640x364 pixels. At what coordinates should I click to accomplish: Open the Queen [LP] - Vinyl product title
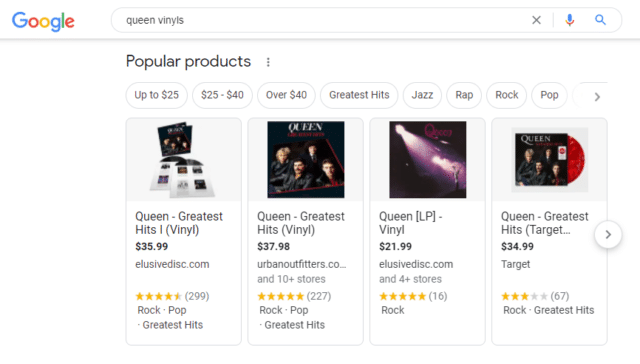pos(410,223)
